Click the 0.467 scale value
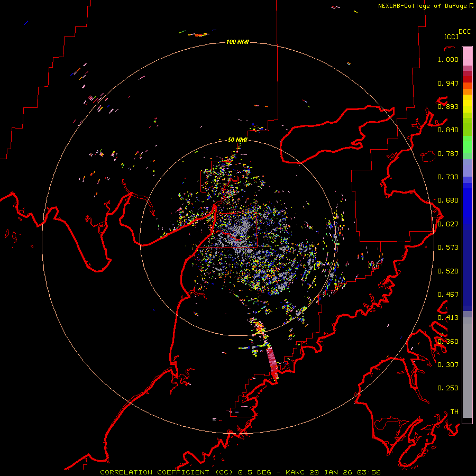This screenshot has width=476, height=476. (448, 295)
